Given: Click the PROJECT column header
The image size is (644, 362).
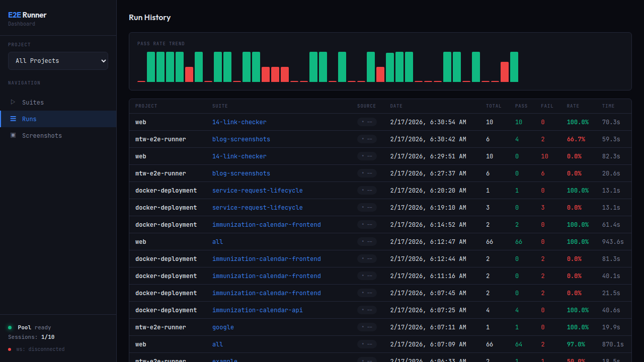Looking at the screenshot, I should [x=146, y=106].
